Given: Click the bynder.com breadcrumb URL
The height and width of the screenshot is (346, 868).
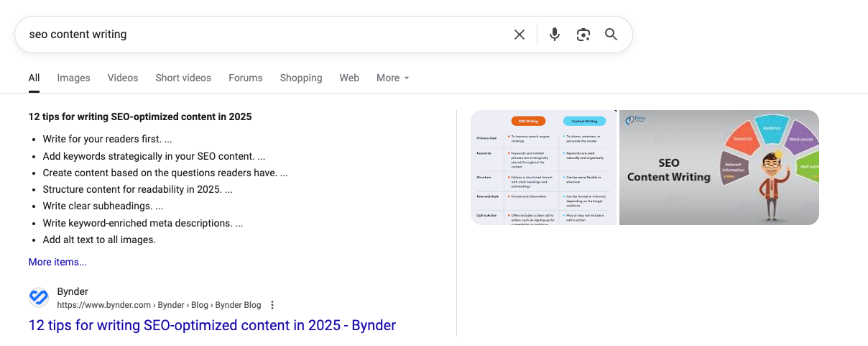Looking at the screenshot, I should click(158, 305).
